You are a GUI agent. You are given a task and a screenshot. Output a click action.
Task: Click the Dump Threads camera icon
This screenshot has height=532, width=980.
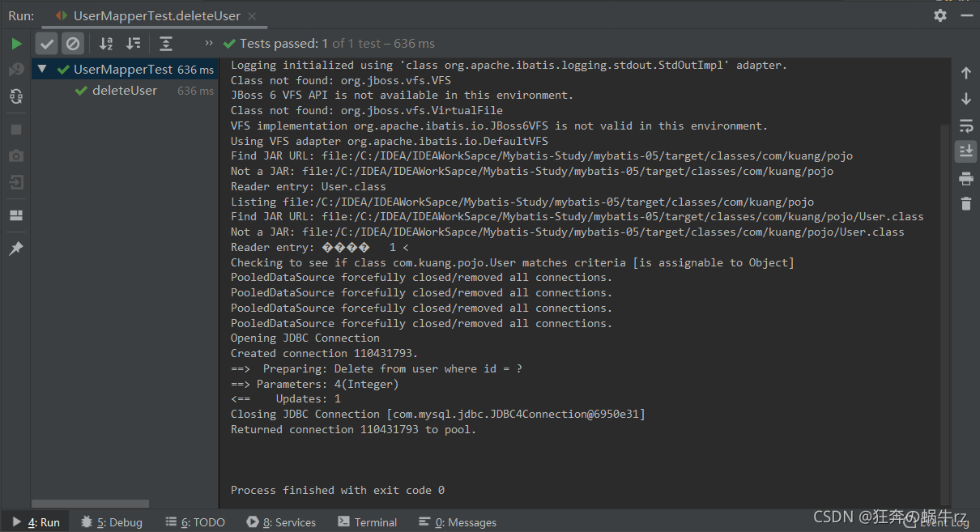16,155
